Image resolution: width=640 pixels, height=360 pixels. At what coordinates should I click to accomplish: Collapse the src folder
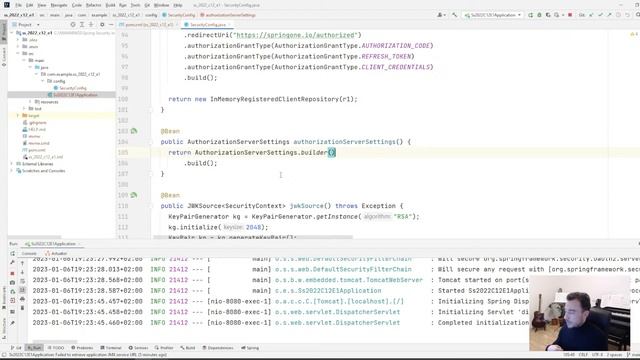(x=18, y=53)
